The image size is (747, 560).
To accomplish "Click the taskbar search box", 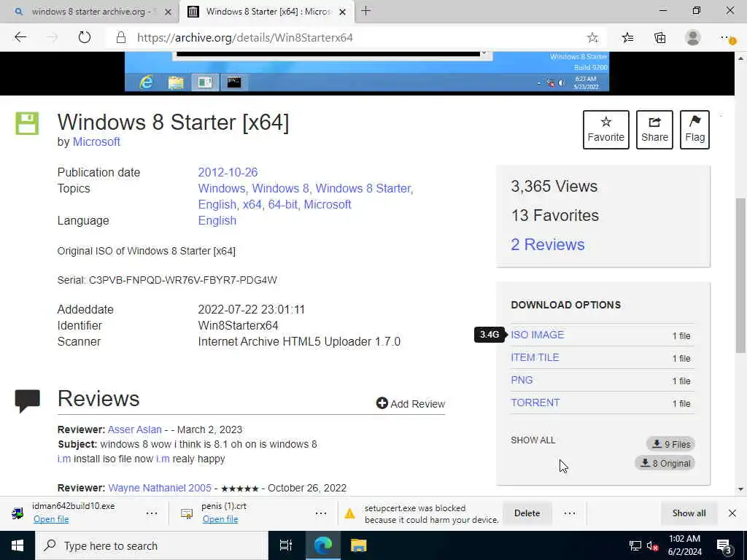I will [x=152, y=545].
